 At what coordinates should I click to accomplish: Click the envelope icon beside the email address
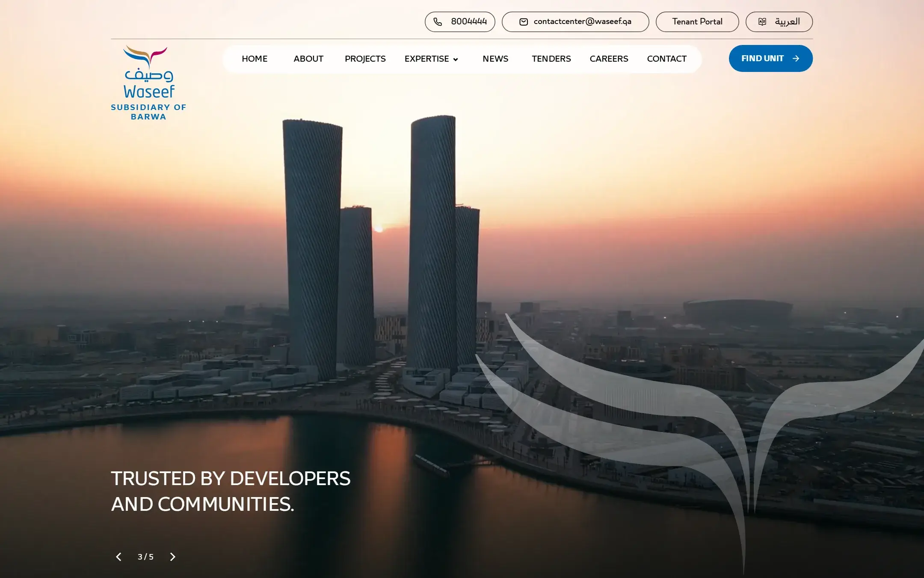click(524, 22)
